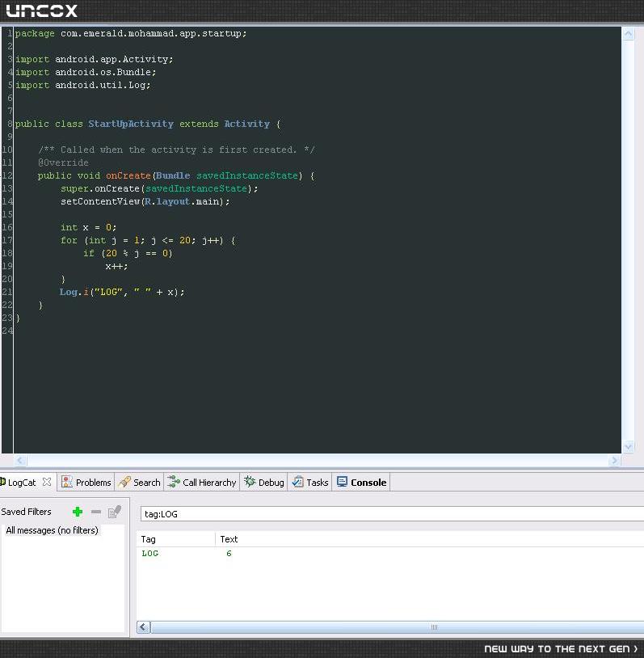Focus the tag:LOG filter input field
Image resolution: width=644 pixels, height=658 pixels.
[392, 513]
